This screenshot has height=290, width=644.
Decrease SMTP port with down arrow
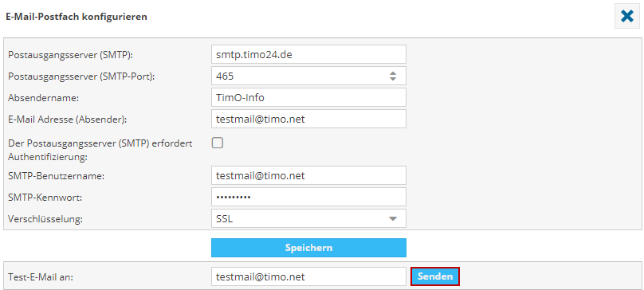[x=393, y=78]
